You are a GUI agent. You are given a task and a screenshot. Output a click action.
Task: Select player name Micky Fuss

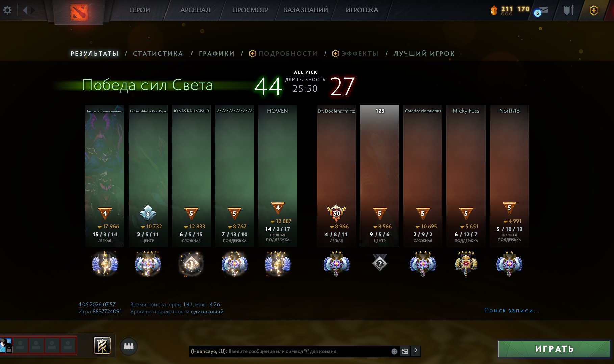click(x=466, y=111)
